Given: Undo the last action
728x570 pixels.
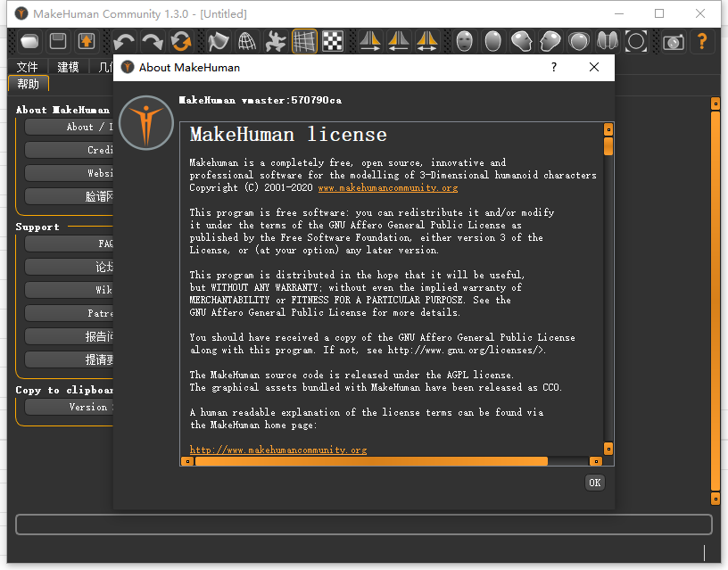Looking at the screenshot, I should tap(124, 41).
